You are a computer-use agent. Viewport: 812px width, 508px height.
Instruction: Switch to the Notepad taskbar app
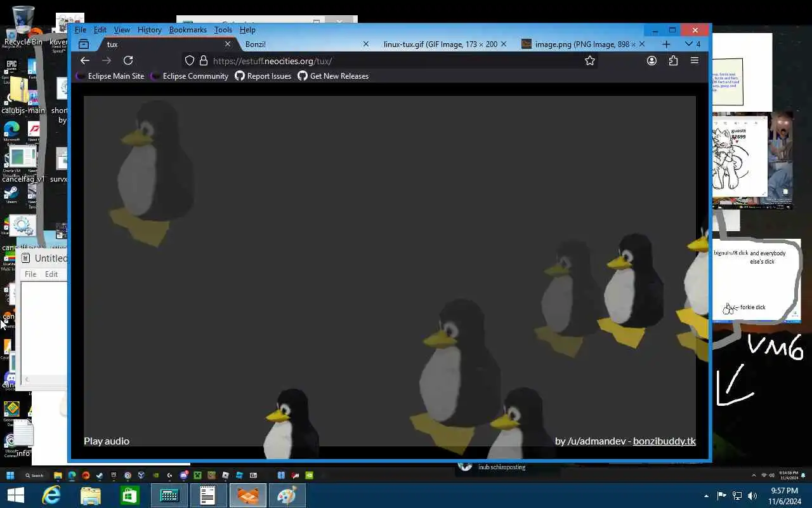(x=209, y=495)
